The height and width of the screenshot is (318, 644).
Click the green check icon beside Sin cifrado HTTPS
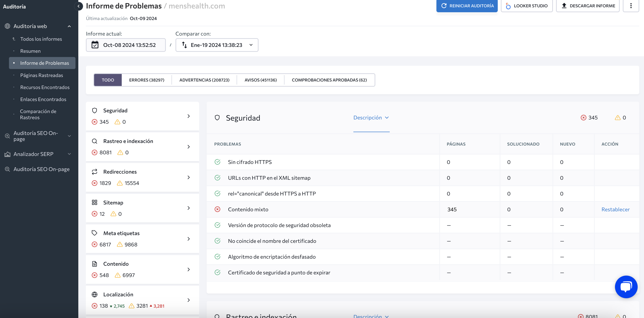tap(217, 162)
